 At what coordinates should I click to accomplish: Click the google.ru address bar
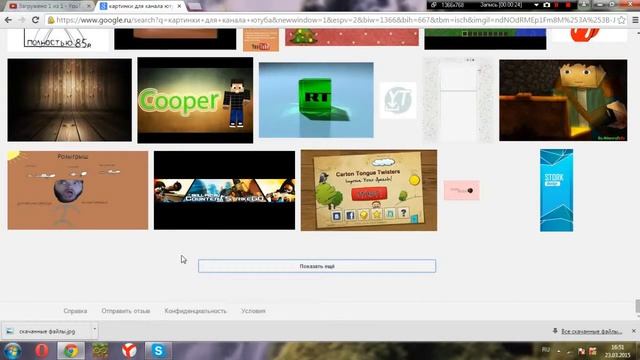(335, 20)
